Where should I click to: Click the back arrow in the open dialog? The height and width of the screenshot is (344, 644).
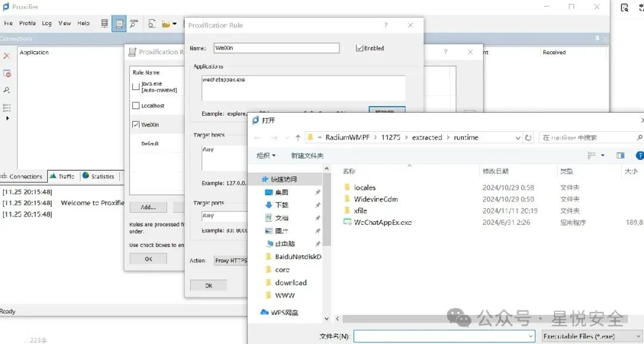tap(258, 138)
